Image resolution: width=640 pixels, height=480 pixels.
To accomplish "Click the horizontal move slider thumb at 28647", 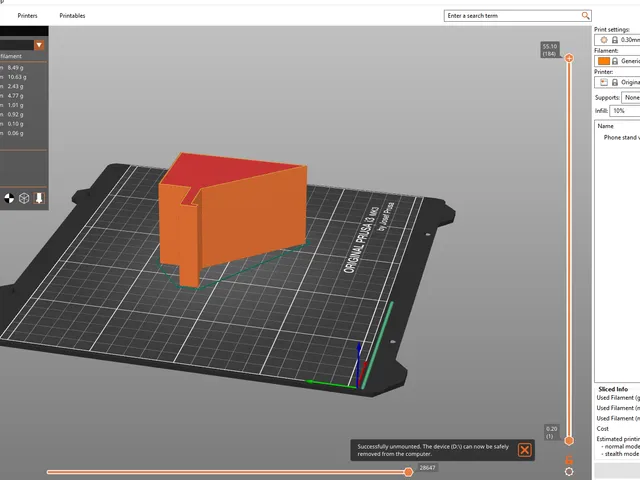I will coord(408,472).
